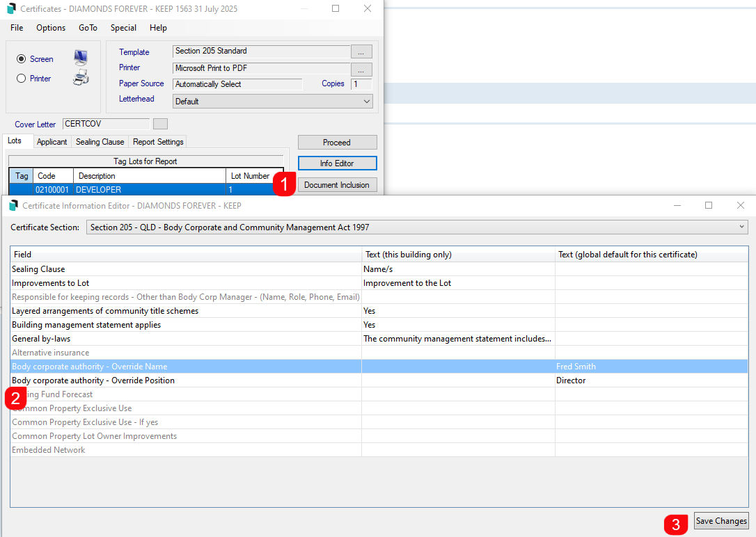Close the Certificate Information Editor window
Image resolution: width=756 pixels, height=537 pixels.
coord(741,205)
